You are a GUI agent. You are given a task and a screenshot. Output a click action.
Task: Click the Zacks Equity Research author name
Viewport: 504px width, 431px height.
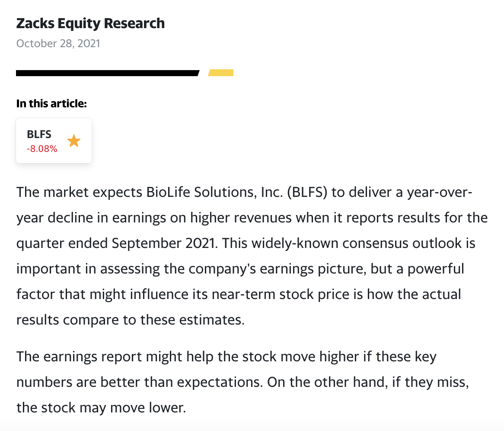[90, 23]
